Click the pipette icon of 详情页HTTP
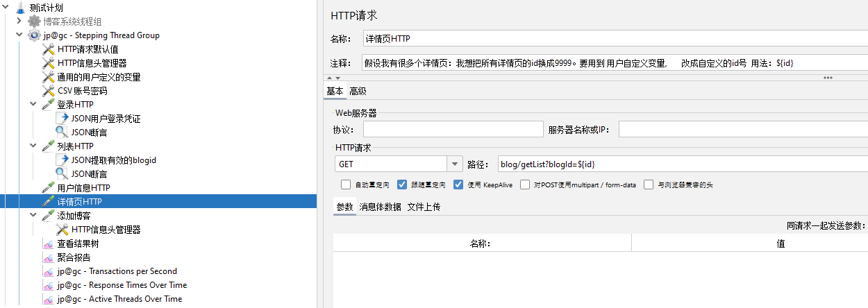Image resolution: width=868 pixels, height=308 pixels. tap(48, 202)
